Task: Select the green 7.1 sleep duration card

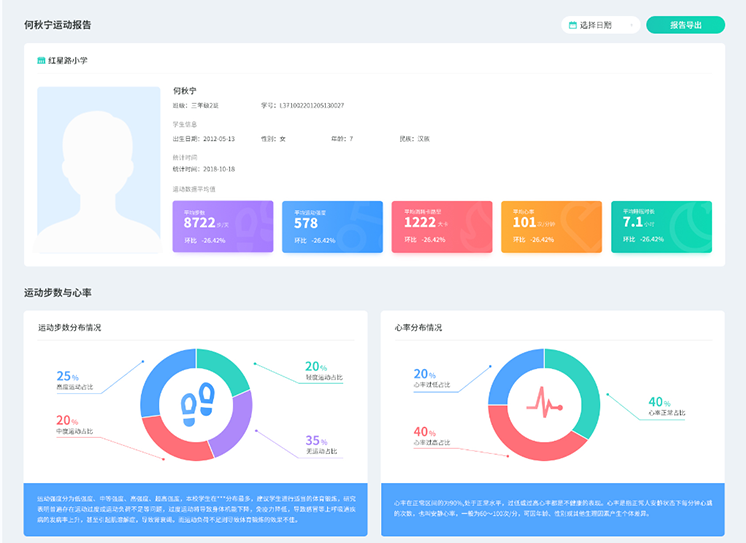Action: point(661,227)
